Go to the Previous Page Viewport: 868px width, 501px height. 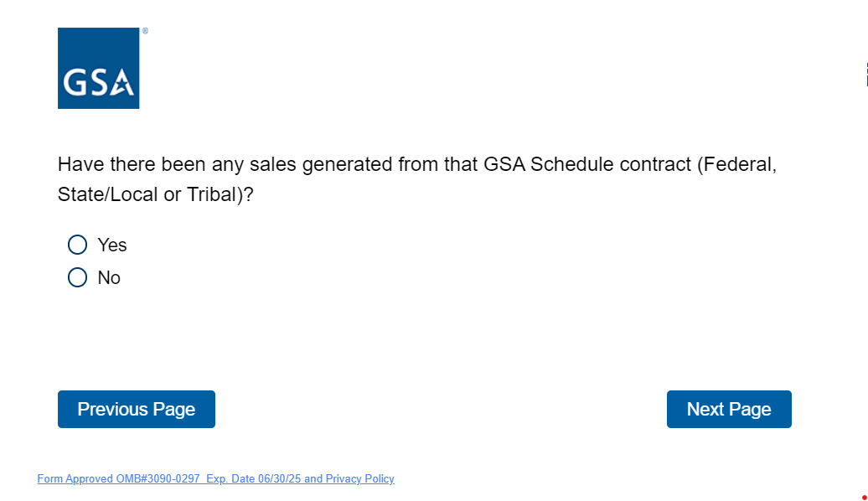click(137, 409)
